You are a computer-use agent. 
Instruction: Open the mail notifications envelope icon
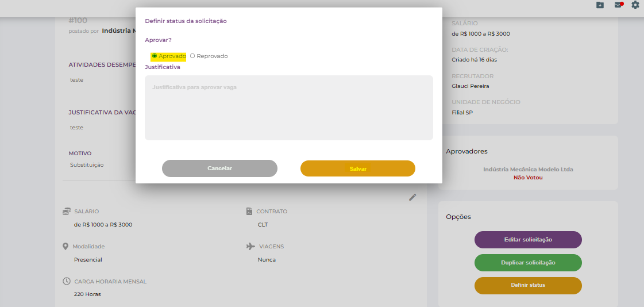click(618, 5)
